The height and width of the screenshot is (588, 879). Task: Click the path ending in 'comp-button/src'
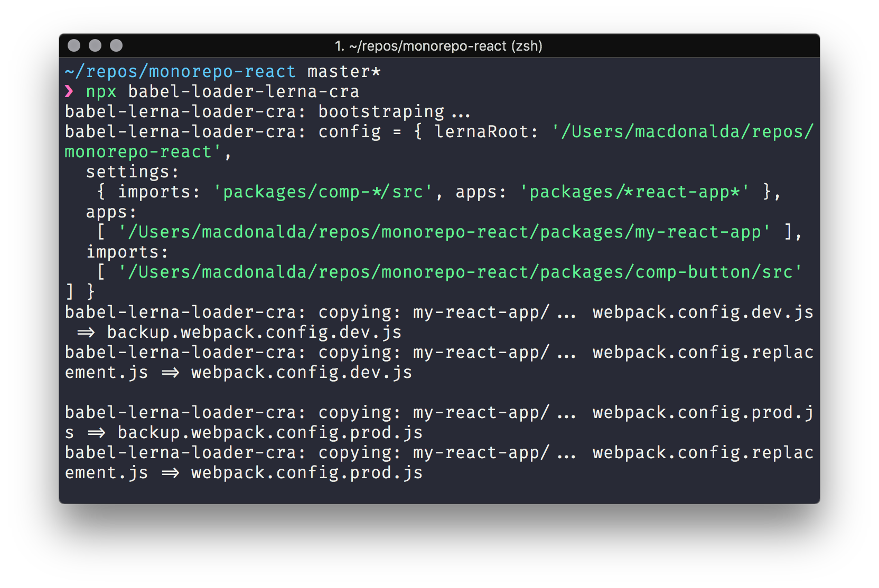(460, 272)
